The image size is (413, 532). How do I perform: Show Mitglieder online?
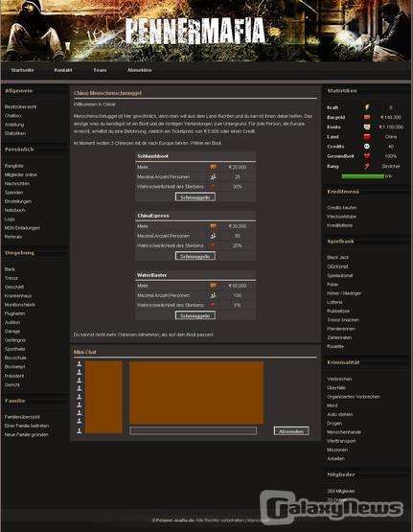click(x=21, y=174)
